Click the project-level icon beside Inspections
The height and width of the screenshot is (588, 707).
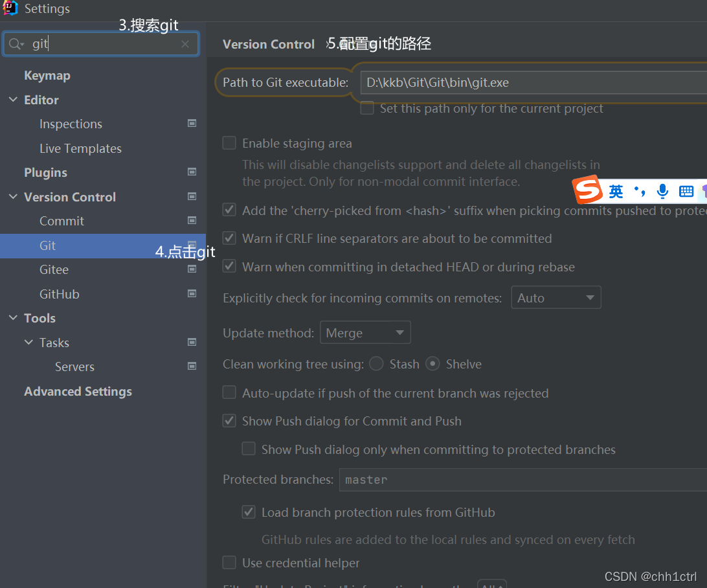(192, 124)
